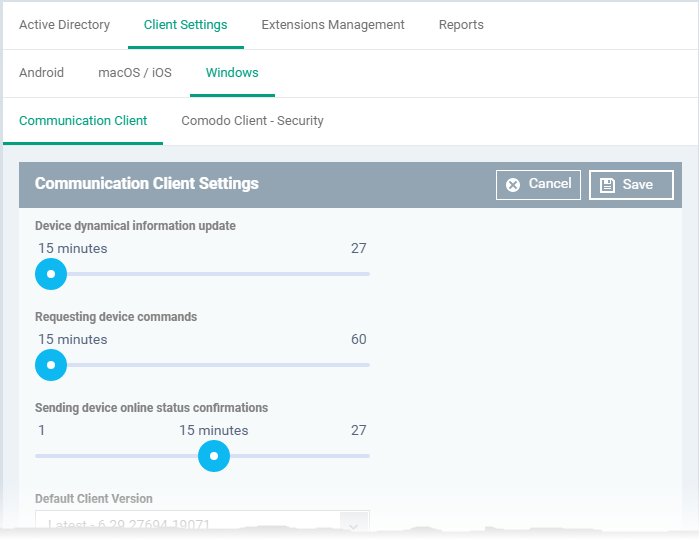The width and height of the screenshot is (700, 543).
Task: Open the Active Directory tab
Action: coord(64,25)
